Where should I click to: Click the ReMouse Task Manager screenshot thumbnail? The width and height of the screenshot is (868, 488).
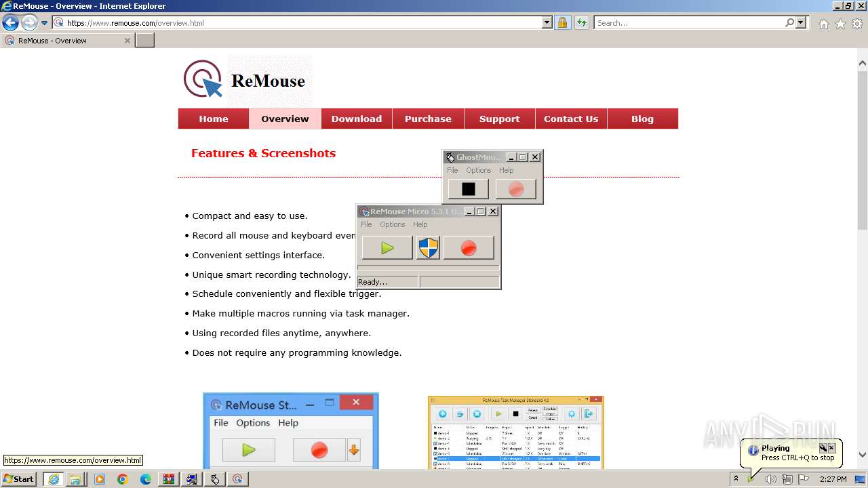(516, 432)
